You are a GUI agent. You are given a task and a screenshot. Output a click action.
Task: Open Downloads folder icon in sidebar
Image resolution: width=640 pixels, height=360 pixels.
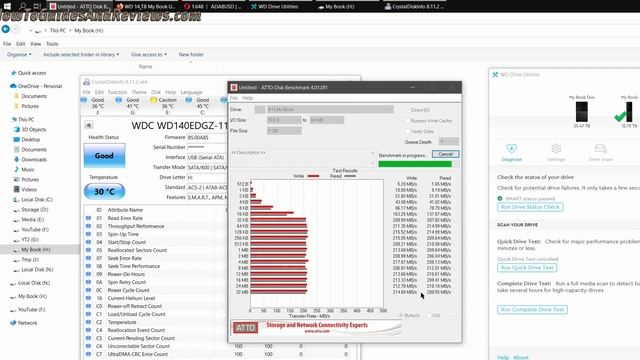[x=17, y=159]
